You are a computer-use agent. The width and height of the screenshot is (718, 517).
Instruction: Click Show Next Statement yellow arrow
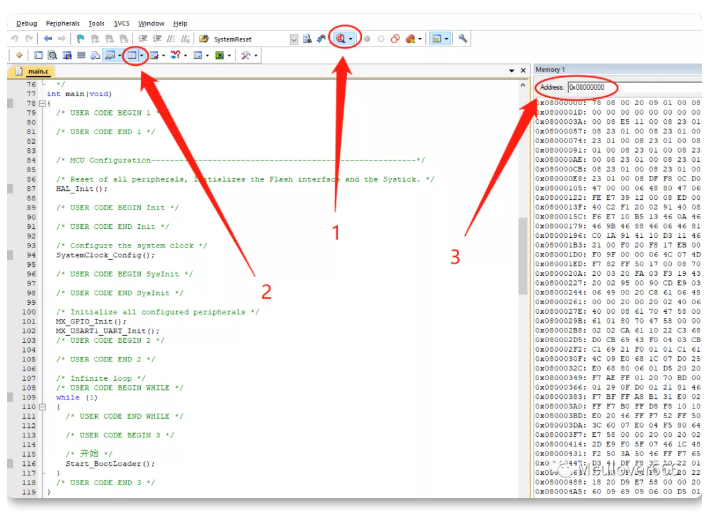pos(19,55)
